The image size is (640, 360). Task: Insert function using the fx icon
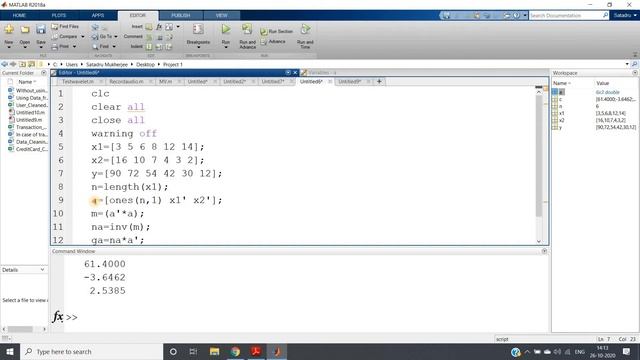pyautogui.click(x=159, y=27)
